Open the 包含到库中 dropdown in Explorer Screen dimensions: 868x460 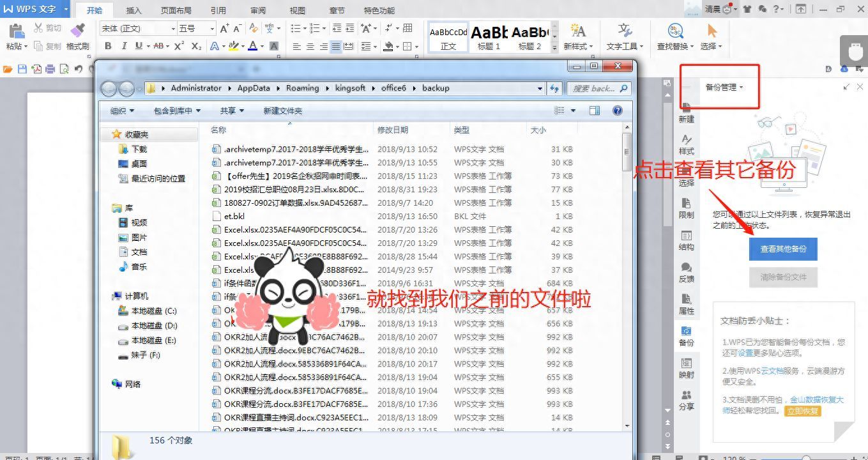(x=177, y=111)
